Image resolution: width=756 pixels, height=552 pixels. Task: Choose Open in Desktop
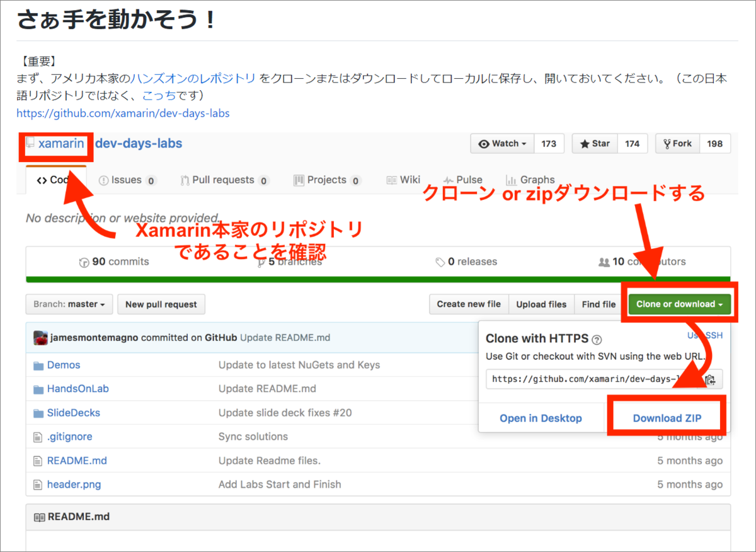(541, 418)
